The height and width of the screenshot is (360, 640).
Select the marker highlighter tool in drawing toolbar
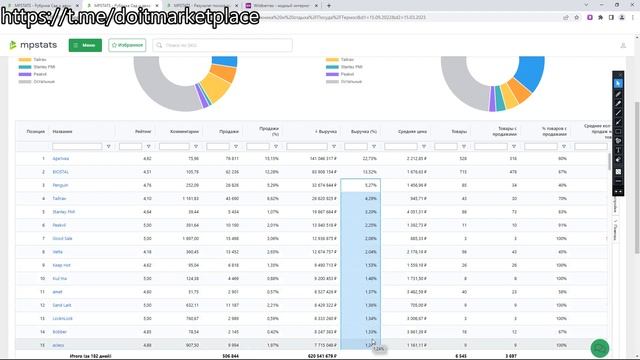618,103
